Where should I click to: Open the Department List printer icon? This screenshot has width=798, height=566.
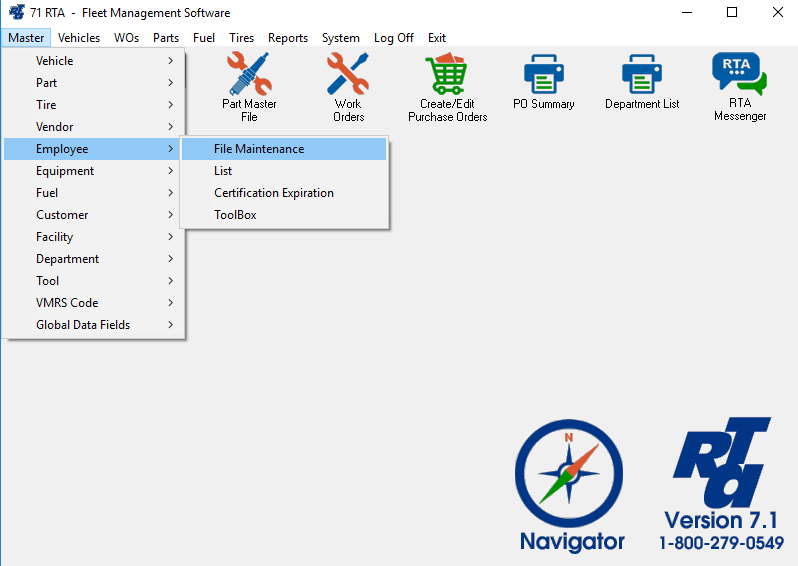coord(642,75)
